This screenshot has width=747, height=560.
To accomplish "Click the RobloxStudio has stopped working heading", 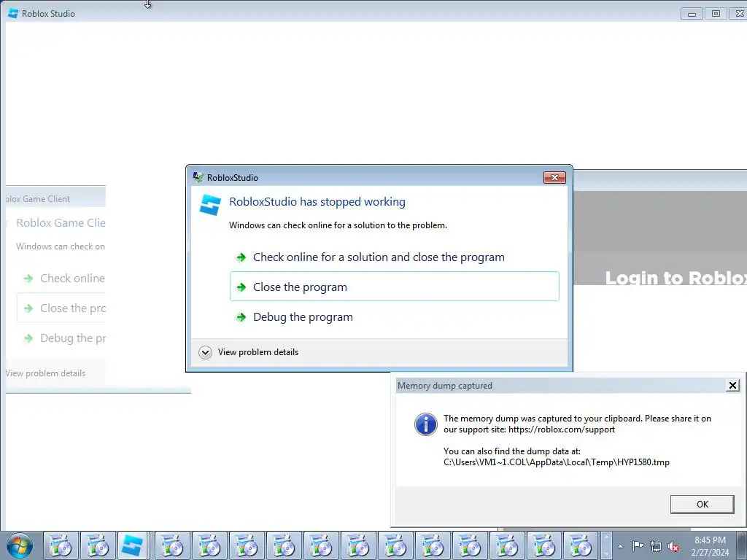I will click(x=317, y=202).
